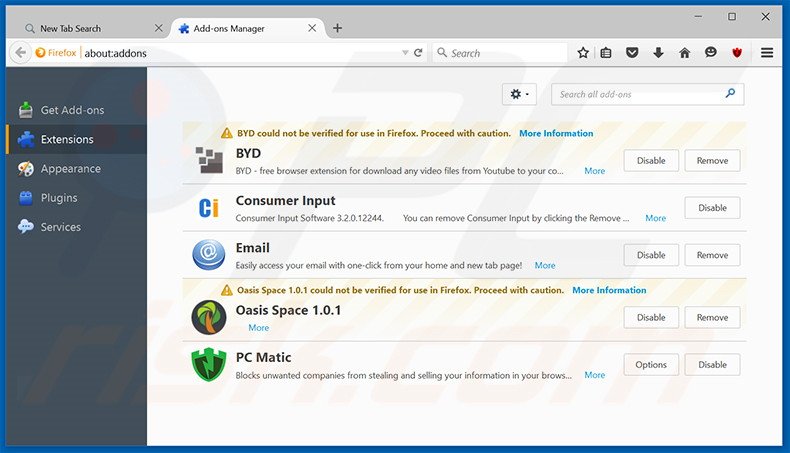Close the New Tab Search tab
Viewport: 790px width, 453px height.
pyautogui.click(x=159, y=28)
